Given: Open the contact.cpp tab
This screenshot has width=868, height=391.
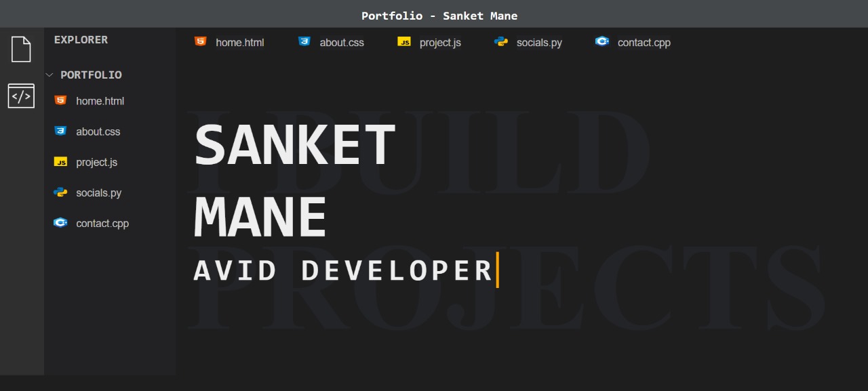Looking at the screenshot, I should coord(643,41).
